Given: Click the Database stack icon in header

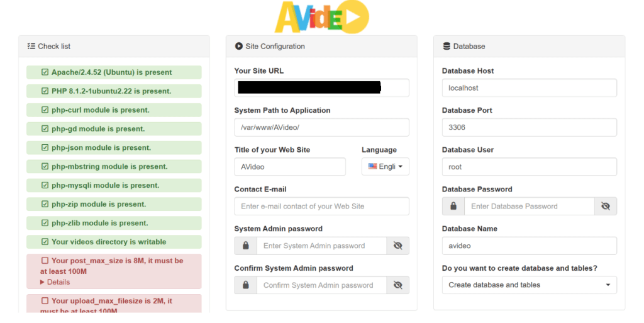Looking at the screenshot, I should point(447,46).
